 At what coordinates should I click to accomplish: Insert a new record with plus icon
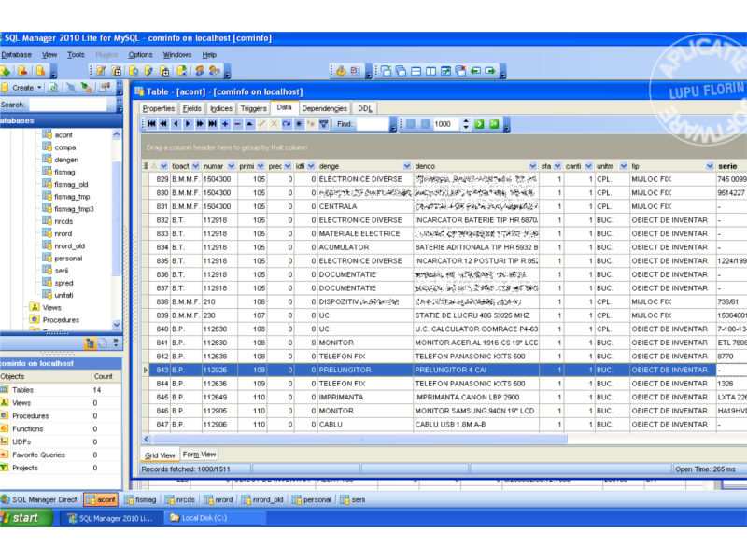(225, 124)
